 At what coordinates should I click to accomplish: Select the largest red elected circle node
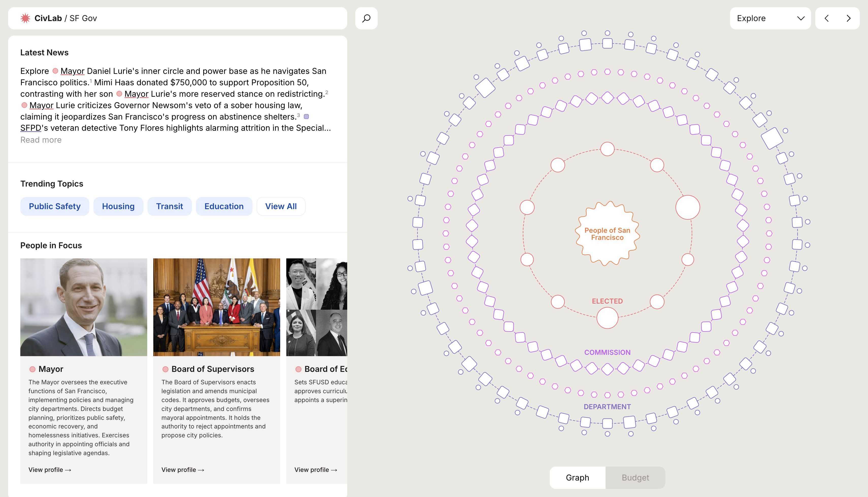coord(688,207)
